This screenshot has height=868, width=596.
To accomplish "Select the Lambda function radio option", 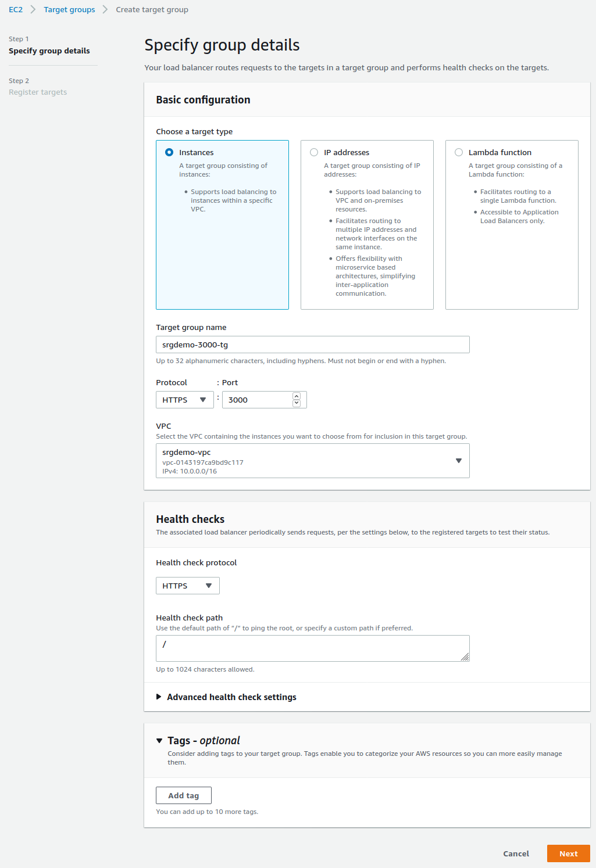I will (x=459, y=152).
